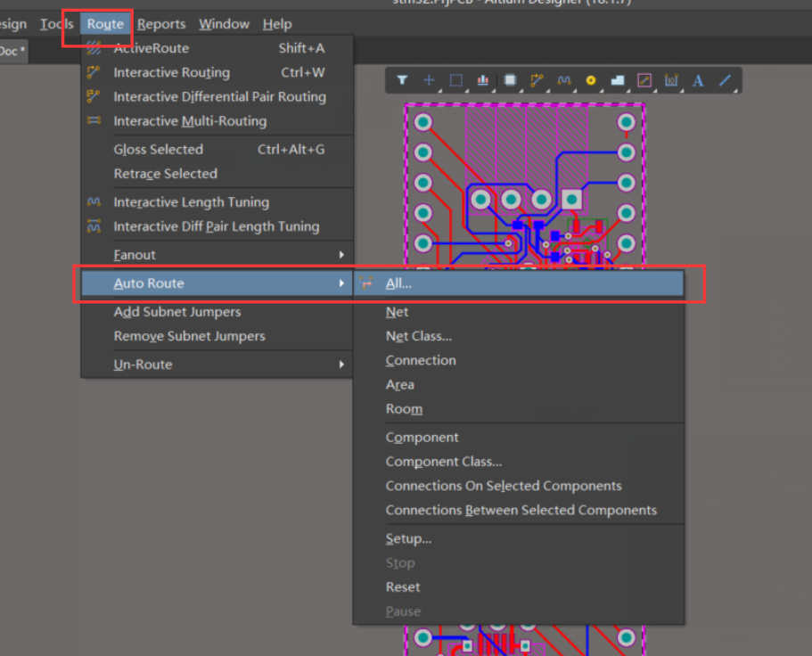The image size is (812, 656).
Task: Open the Window menu
Action: pyautogui.click(x=224, y=24)
